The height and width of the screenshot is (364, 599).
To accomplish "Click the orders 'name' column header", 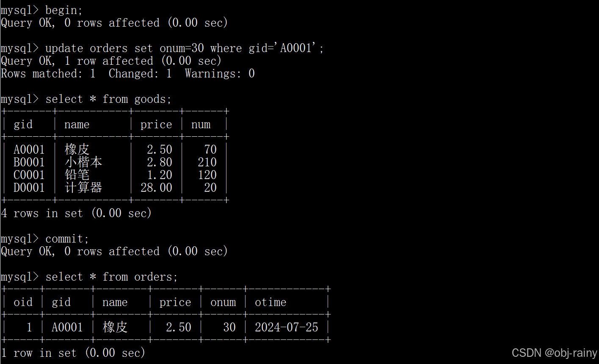I will click(115, 302).
